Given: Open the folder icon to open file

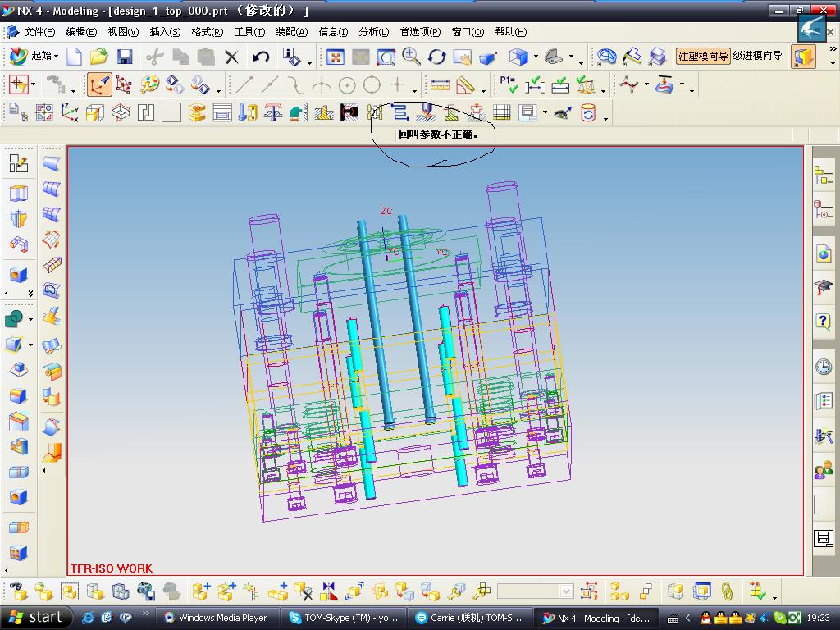Looking at the screenshot, I should click(99, 57).
